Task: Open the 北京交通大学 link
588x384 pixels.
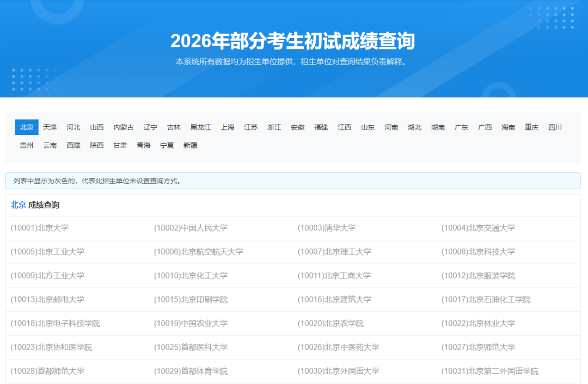Action: click(x=477, y=228)
